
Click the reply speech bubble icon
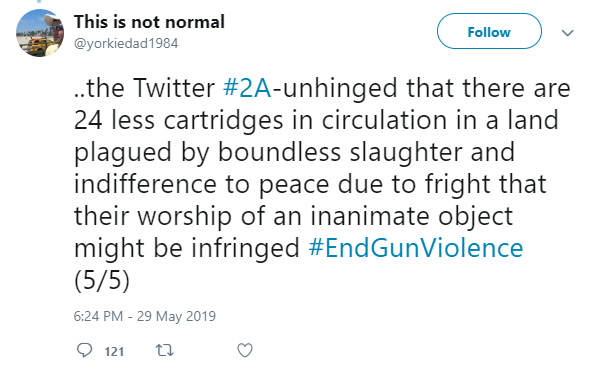click(84, 350)
